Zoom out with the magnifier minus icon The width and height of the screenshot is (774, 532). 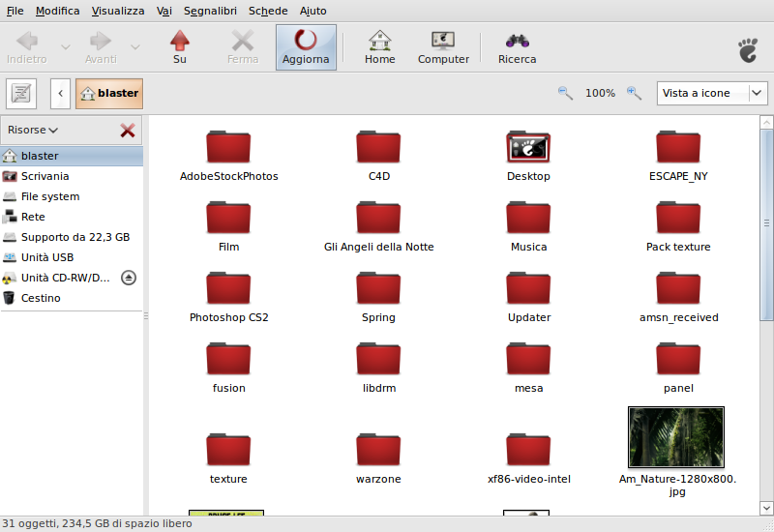point(565,93)
